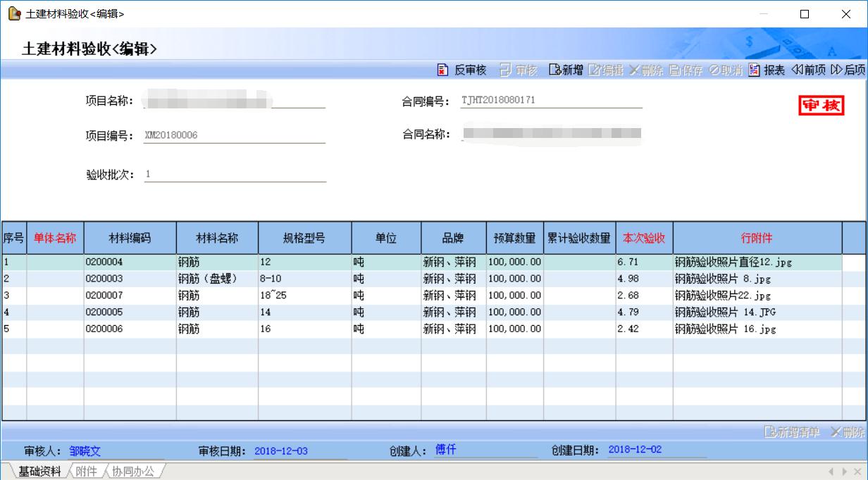This screenshot has height=480, width=868.
Task: Click the 合同编号 input field
Action: click(x=551, y=101)
